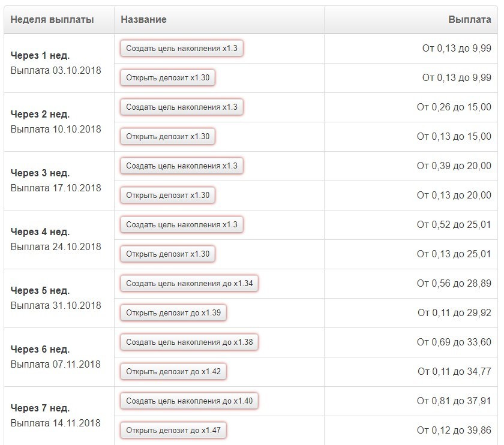Viewport: 504px width, 445px height.
Task: Click "Создать цель накопления до x1.34" button
Action: pyautogui.click(x=189, y=284)
